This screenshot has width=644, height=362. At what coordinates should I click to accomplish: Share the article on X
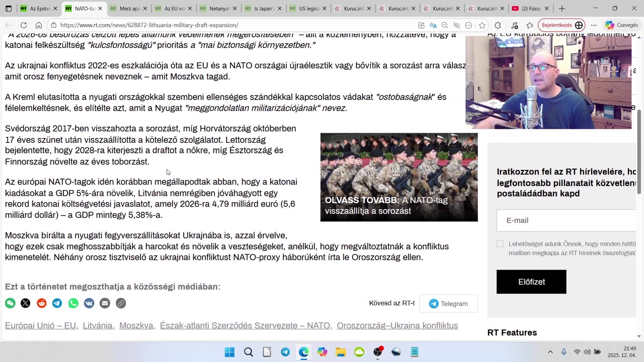pos(26,303)
